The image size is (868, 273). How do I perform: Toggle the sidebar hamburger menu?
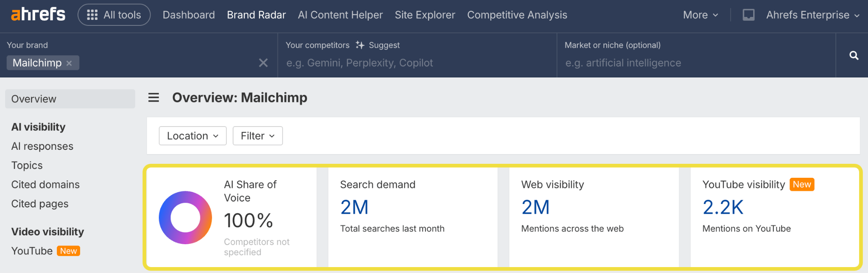coord(153,98)
